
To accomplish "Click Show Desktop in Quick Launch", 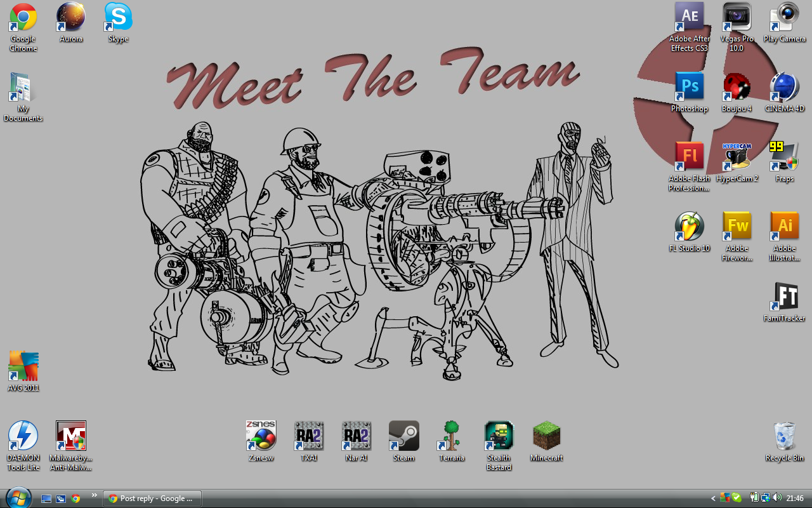I will click(x=46, y=498).
